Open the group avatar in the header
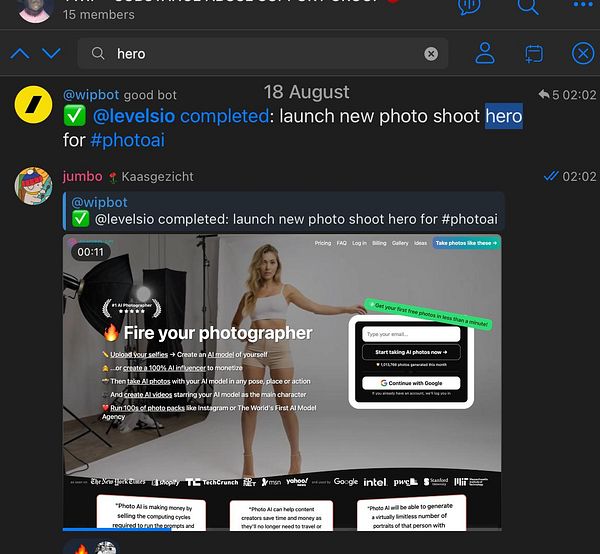 pos(34,11)
